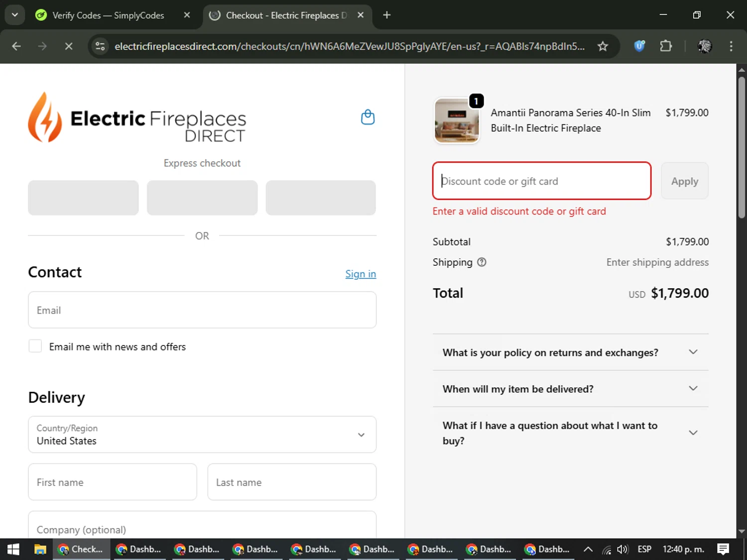Screen dimensions: 747x560
Task: Click the Sign in link
Action: [x=361, y=274]
